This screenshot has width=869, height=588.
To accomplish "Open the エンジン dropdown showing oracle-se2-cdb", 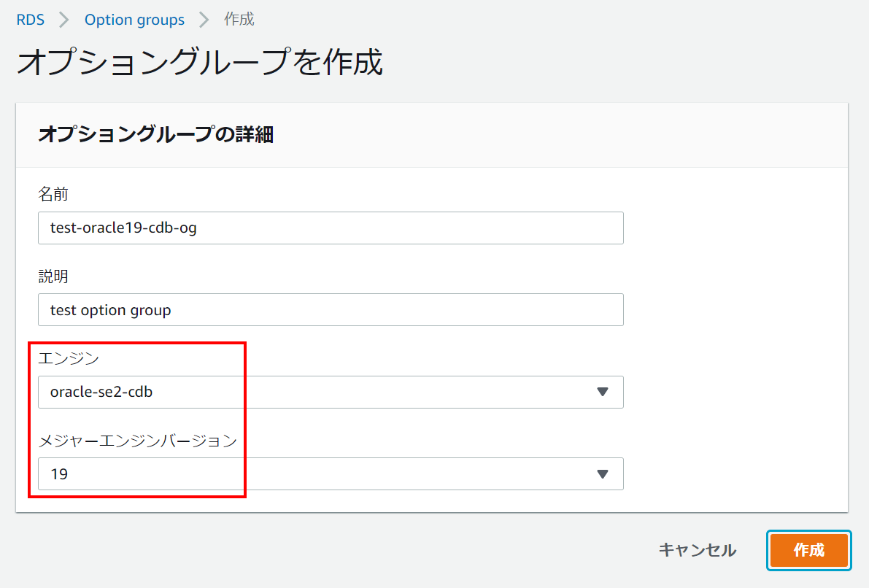I will click(x=331, y=392).
